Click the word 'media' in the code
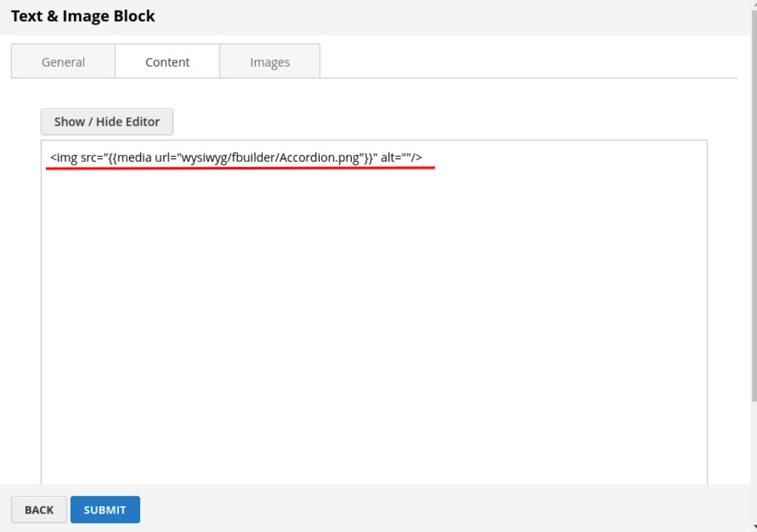Image resolution: width=757 pixels, height=532 pixels. [x=135, y=157]
